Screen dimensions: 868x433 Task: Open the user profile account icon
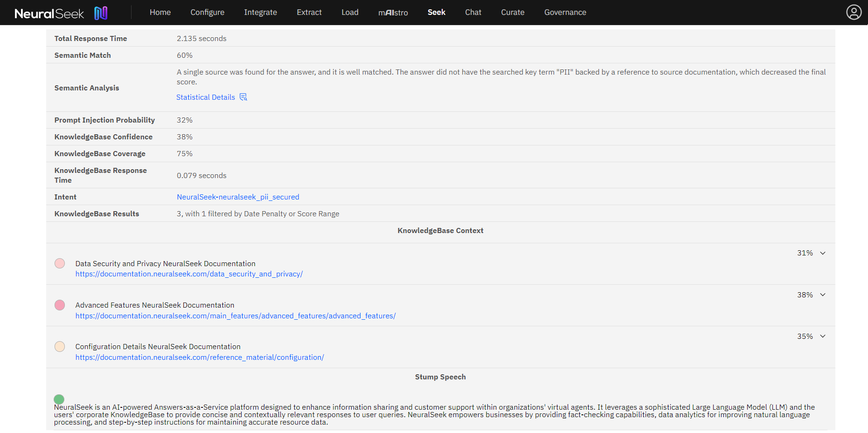point(854,12)
